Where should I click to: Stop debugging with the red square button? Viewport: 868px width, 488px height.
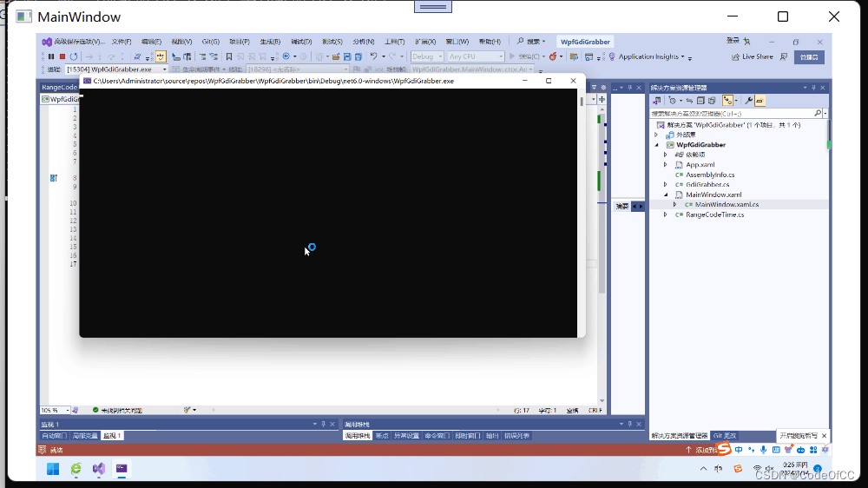point(62,56)
